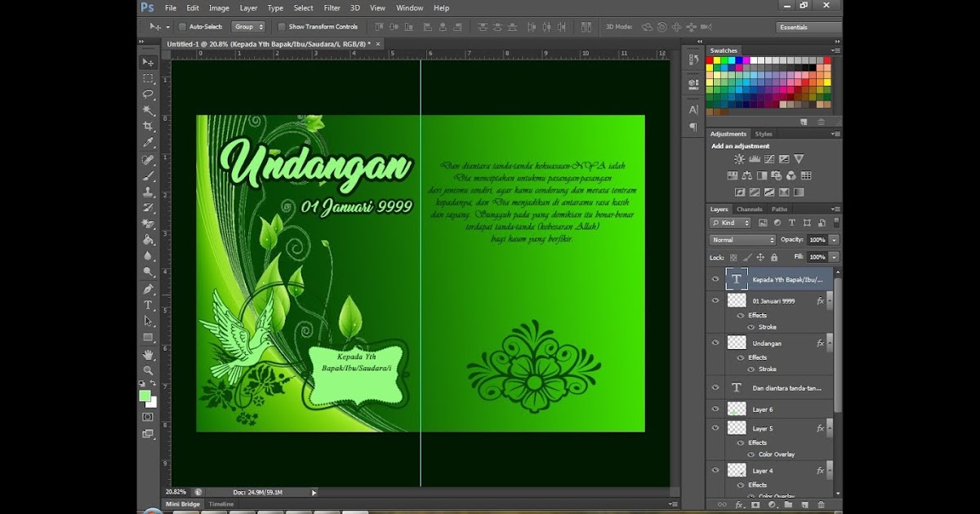Toggle visibility of Layer 5
The image size is (980, 514).
pyautogui.click(x=715, y=428)
